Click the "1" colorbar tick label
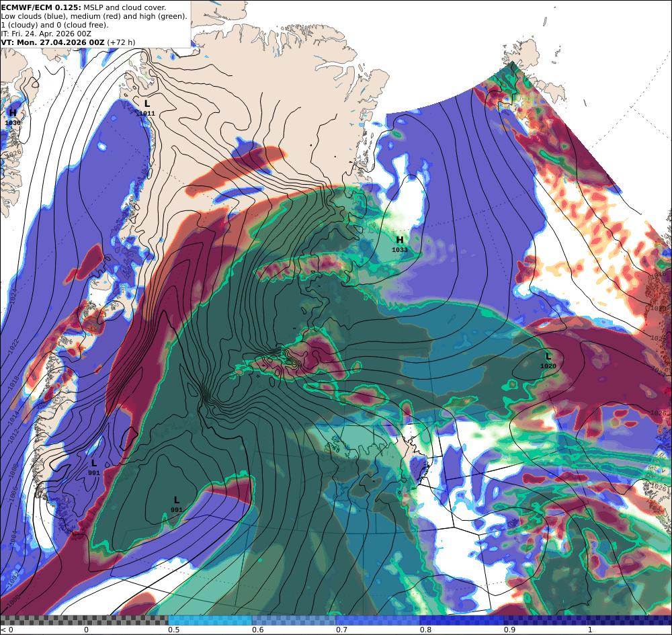Image resolution: width=672 pixels, height=635 pixels. click(590, 630)
